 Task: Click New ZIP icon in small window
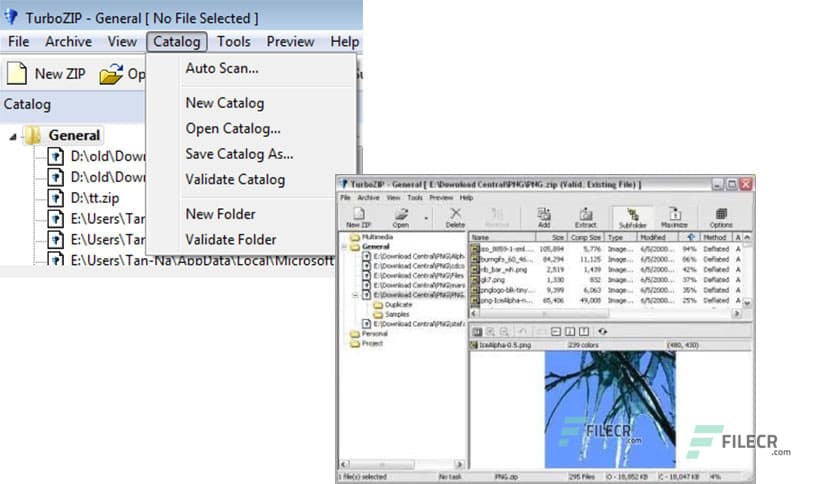pyautogui.click(x=359, y=214)
